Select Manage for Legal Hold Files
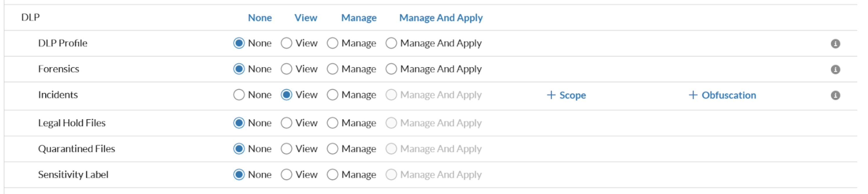Screen dimensions: 868x194 pyautogui.click(x=332, y=123)
